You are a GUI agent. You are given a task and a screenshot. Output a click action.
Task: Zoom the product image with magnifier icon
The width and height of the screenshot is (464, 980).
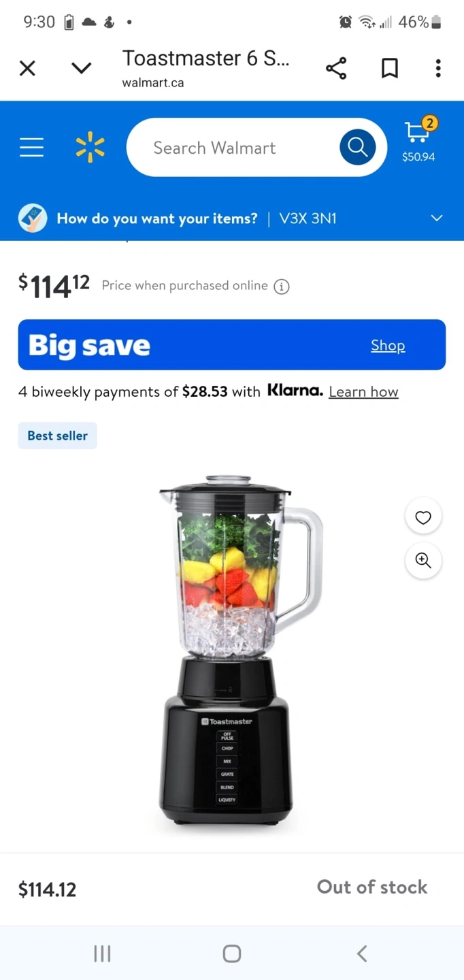pyautogui.click(x=423, y=560)
